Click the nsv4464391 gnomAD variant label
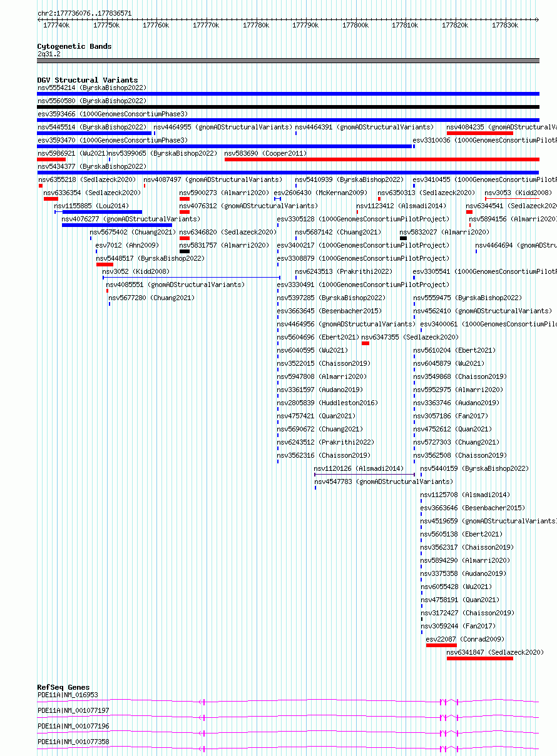557x756 pixels. [364, 127]
